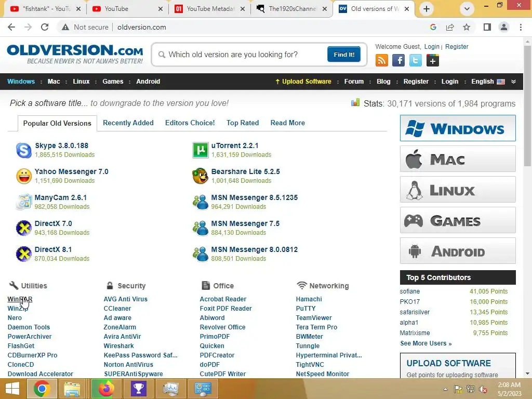
Task: Click the RSS feed icon
Action: tap(382, 61)
